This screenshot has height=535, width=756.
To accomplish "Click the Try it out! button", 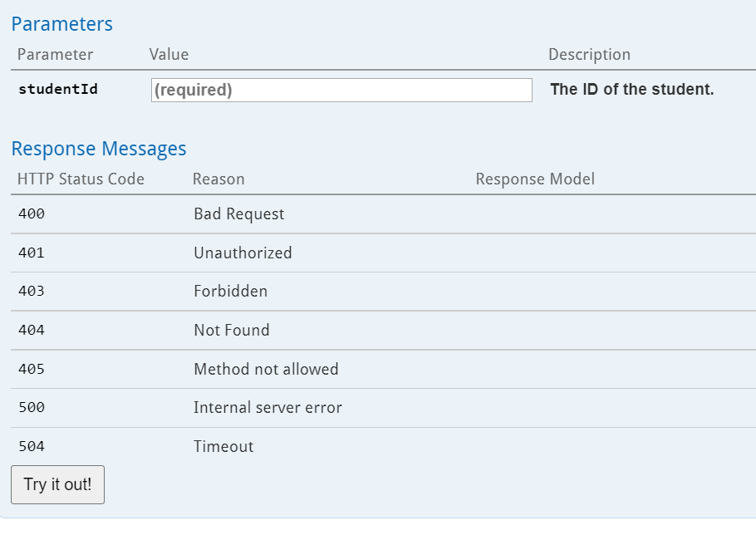I will pos(57,484).
